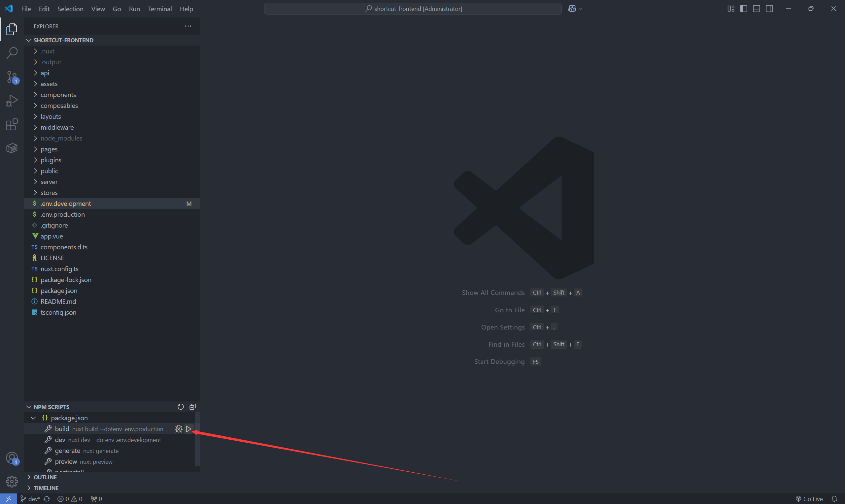Image resolution: width=845 pixels, height=504 pixels.
Task: Expand the .nuxt folder
Action: [x=112, y=51]
